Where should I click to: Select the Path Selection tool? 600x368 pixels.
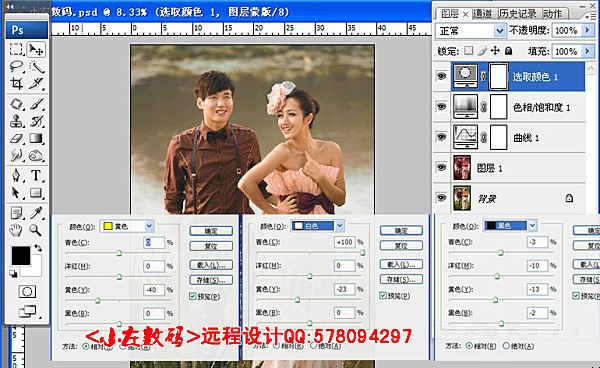coord(16,193)
